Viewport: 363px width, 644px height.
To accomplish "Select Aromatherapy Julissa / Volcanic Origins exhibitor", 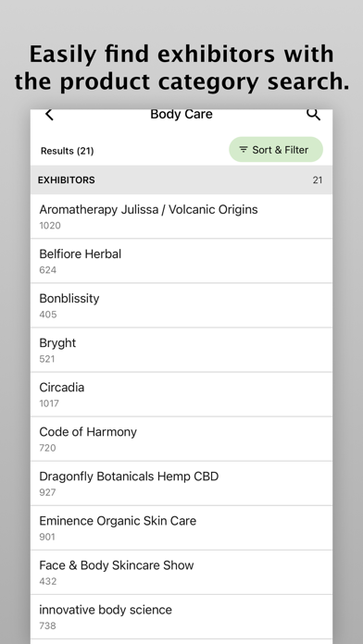I will click(x=181, y=217).
